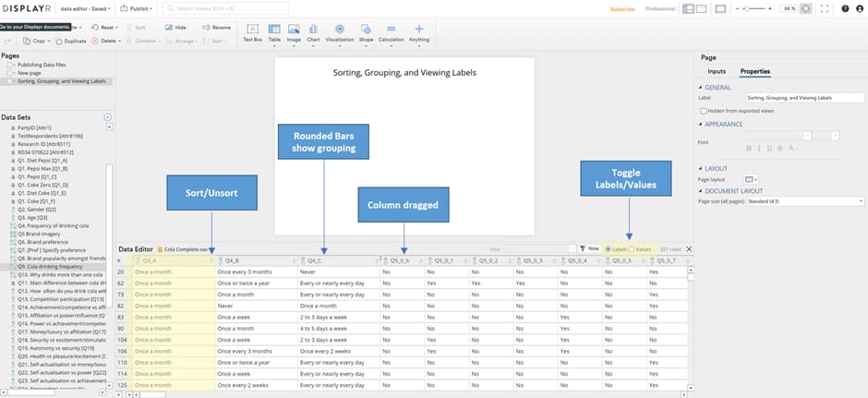The image size is (868, 398).
Task: Select the Labels radio button
Action: [608, 249]
